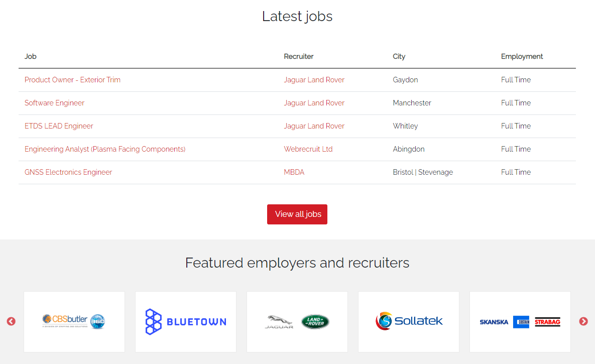Click the Jaguar emblem in the featured carousel
This screenshot has height=364, width=595.
[280, 322]
